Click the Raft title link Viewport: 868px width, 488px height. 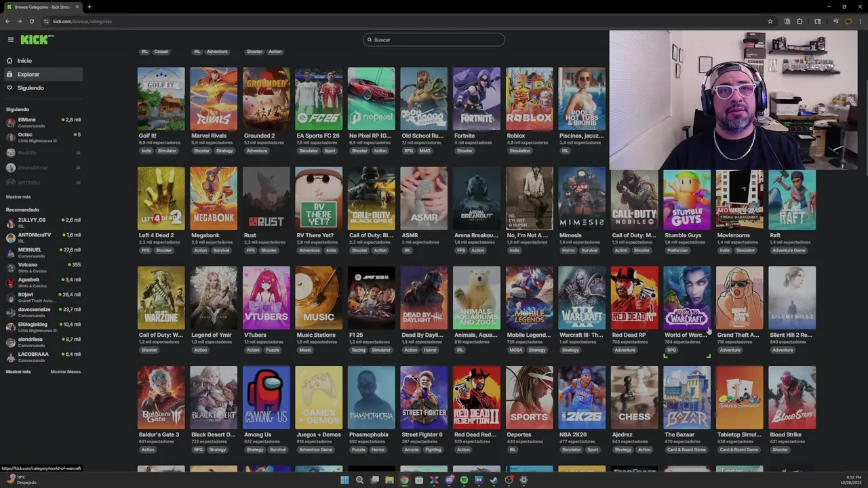pyautogui.click(x=775, y=235)
